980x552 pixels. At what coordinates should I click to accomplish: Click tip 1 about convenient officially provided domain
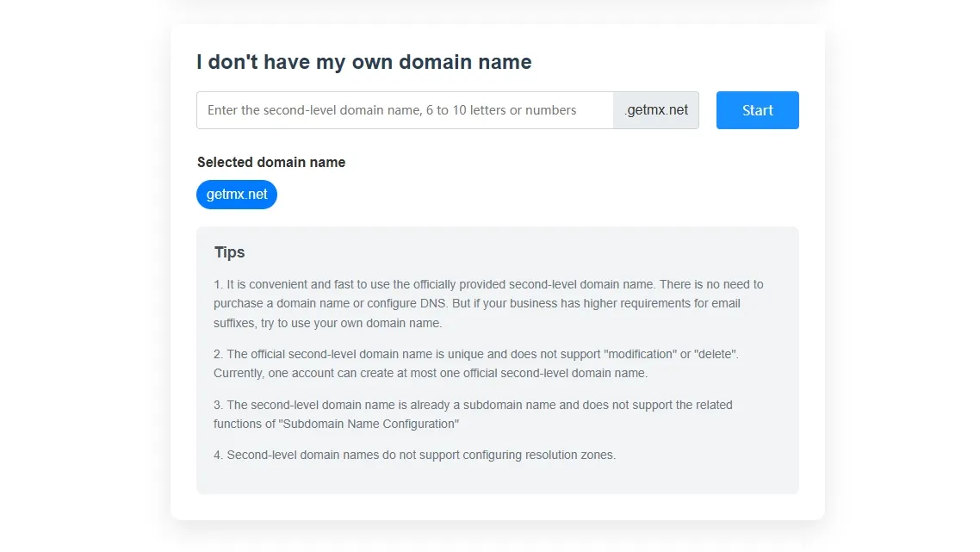tap(488, 304)
